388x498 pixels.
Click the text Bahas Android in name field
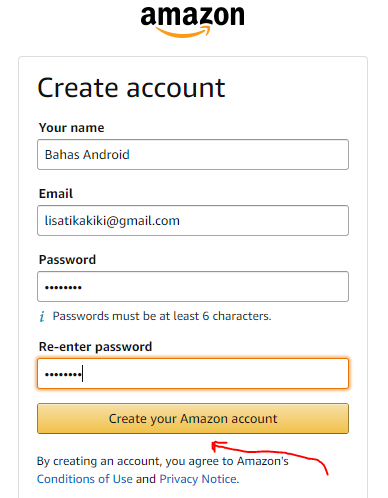tap(87, 155)
